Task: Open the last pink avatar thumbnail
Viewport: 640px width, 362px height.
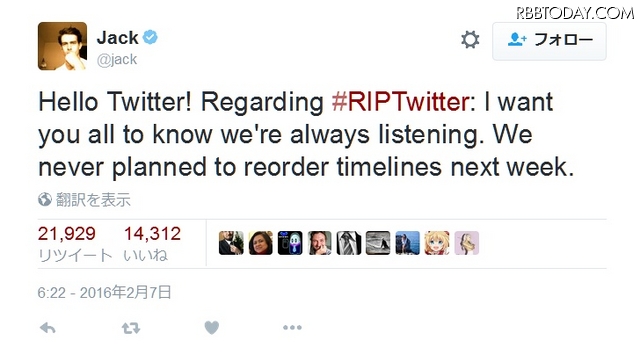Action: [467, 243]
